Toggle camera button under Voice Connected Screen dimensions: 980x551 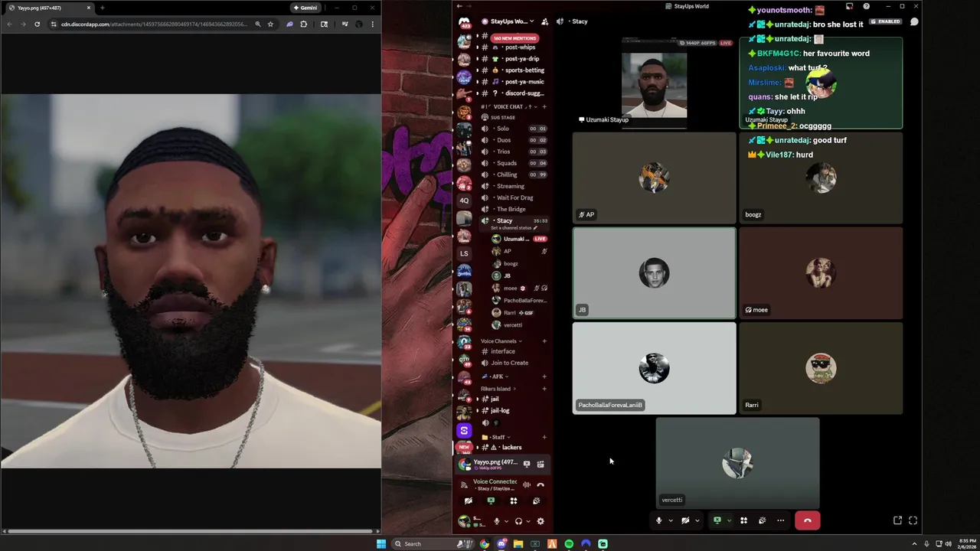click(x=469, y=500)
